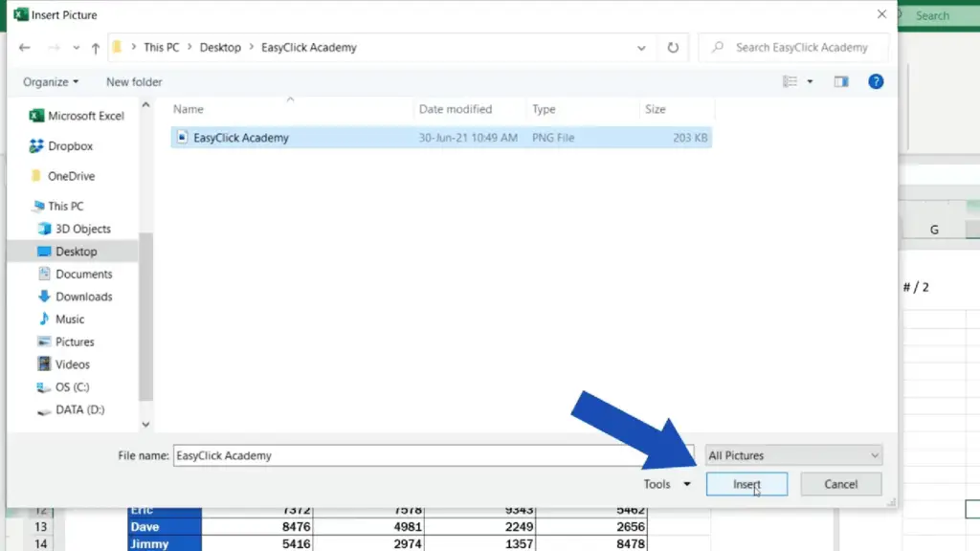Click the Back navigation arrow
Image resolution: width=980 pixels, height=551 pixels.
(24, 48)
